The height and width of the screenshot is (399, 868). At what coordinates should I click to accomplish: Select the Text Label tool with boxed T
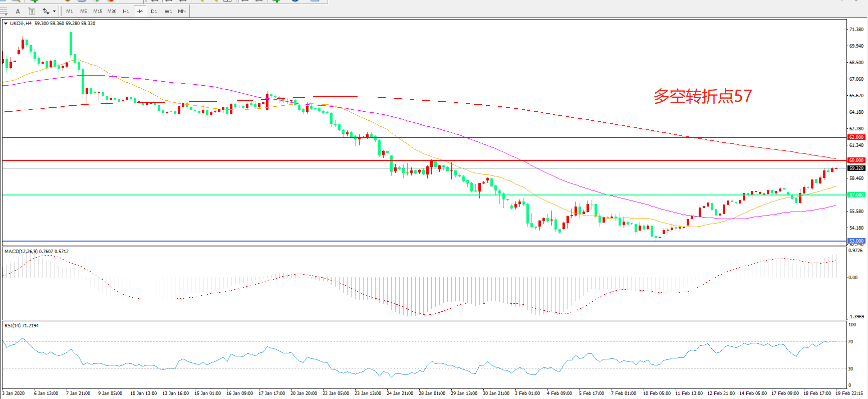point(32,11)
